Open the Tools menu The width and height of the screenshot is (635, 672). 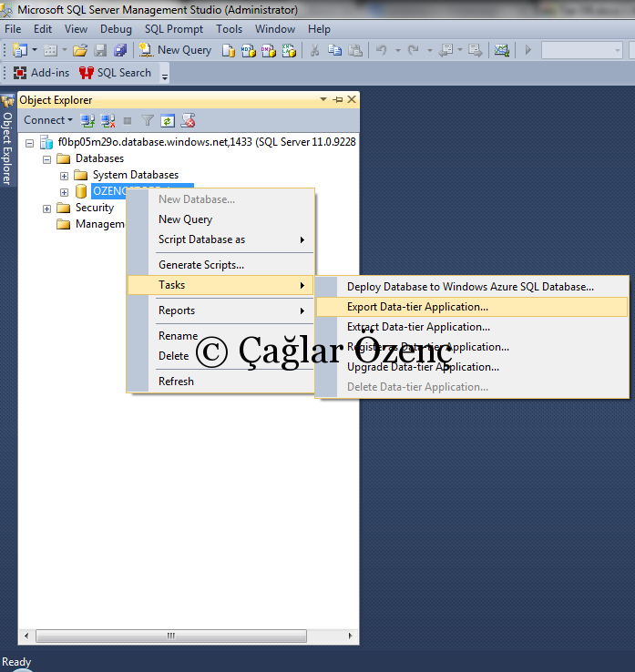[229, 29]
